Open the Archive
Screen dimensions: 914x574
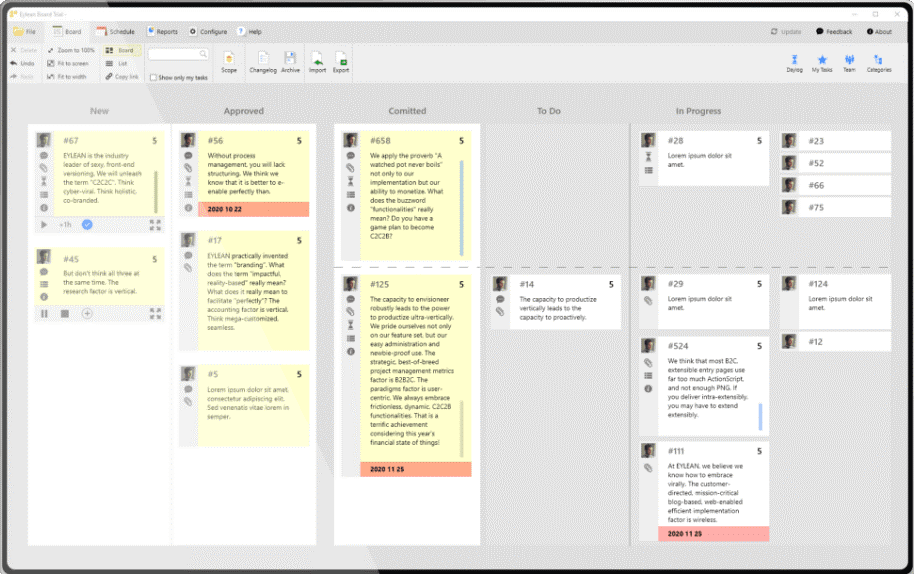click(x=290, y=62)
